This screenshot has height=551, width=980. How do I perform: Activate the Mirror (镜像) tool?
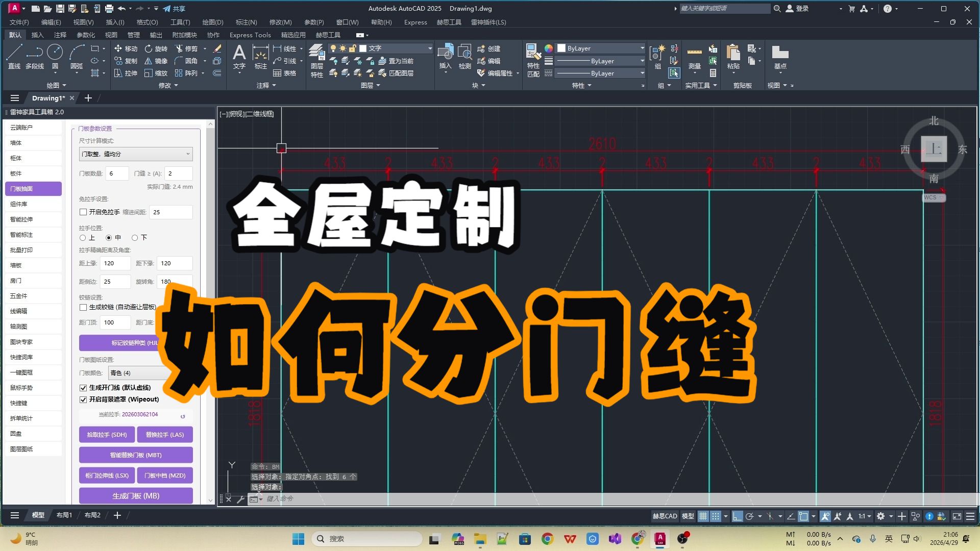(156, 61)
